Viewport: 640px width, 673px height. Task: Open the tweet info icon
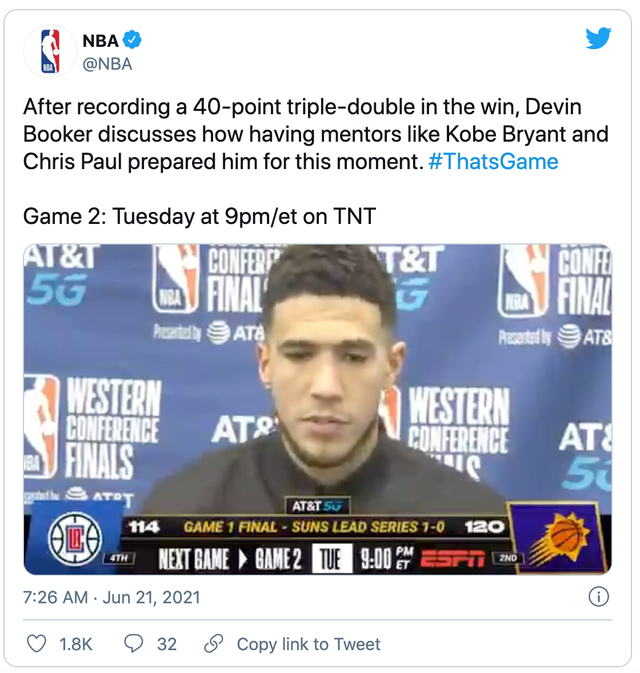coord(598,597)
